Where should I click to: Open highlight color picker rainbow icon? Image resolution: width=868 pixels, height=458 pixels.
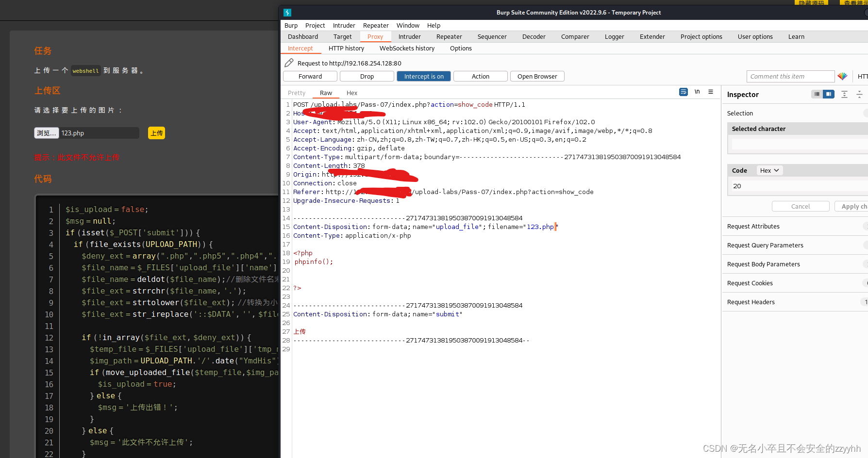(x=842, y=76)
